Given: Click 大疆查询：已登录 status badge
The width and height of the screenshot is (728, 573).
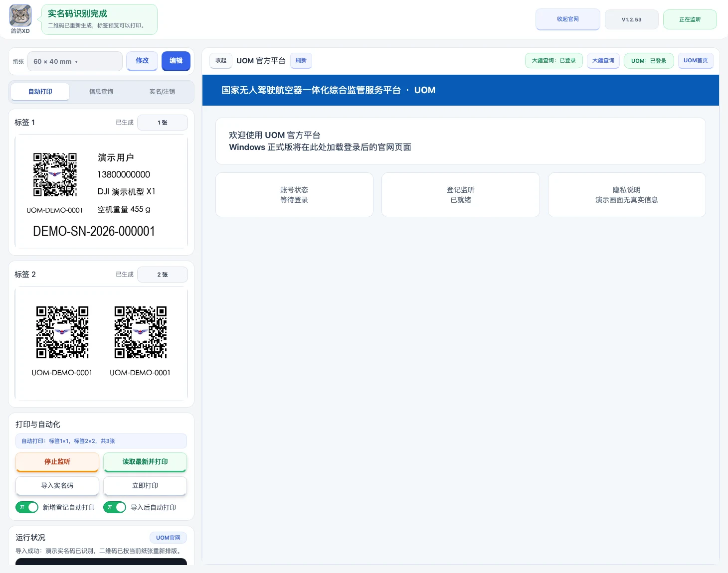Looking at the screenshot, I should click(x=554, y=60).
